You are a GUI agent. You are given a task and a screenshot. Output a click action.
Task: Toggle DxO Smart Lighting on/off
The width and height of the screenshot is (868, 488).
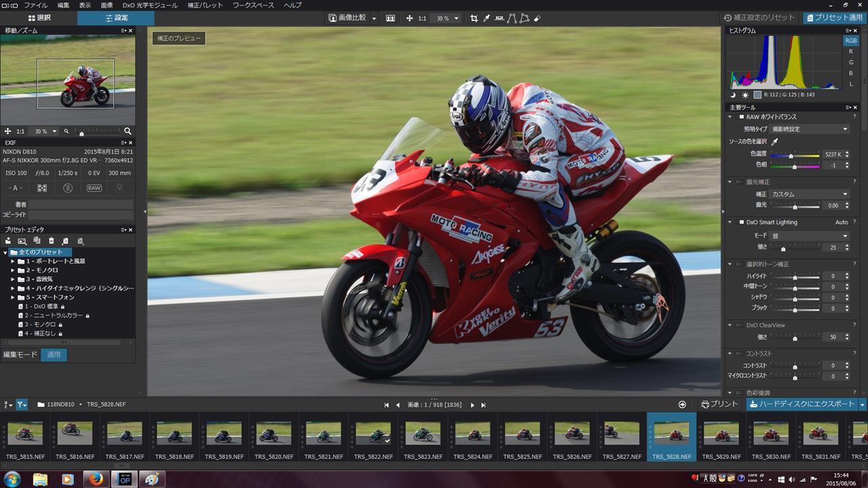741,222
